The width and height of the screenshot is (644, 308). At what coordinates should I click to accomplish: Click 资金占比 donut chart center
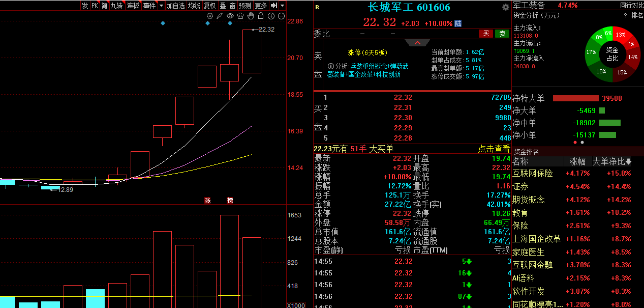[x=612, y=53]
